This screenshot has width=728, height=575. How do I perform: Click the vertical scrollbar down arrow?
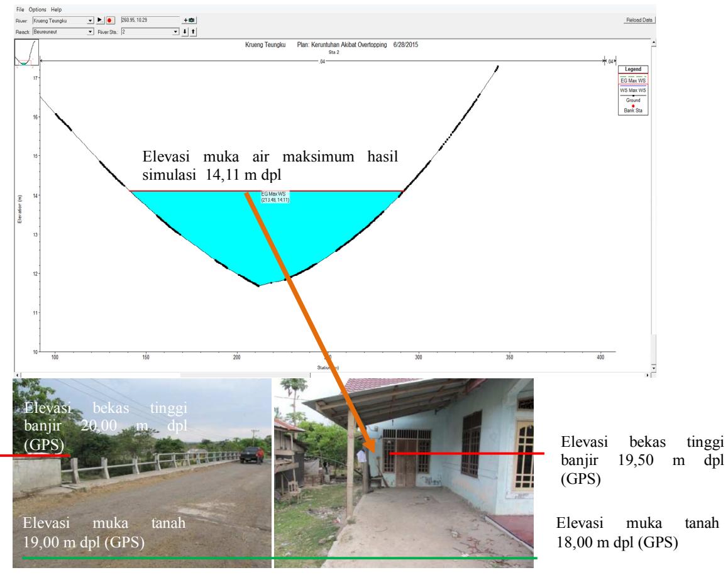654,368
